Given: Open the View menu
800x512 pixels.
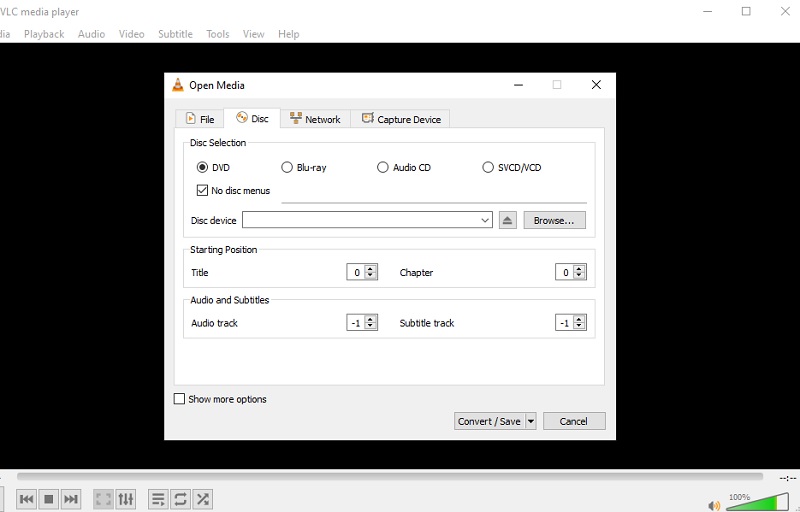Looking at the screenshot, I should coord(254,34).
